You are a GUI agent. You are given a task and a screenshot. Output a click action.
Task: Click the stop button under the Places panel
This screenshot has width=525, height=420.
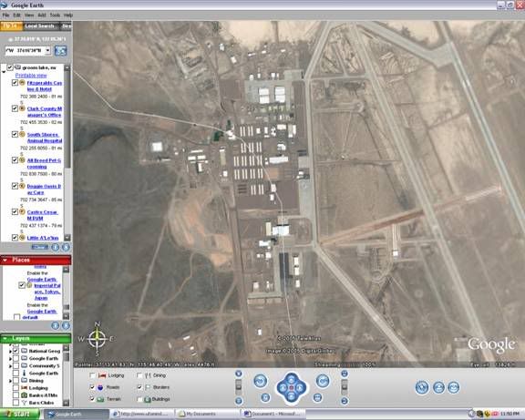coord(66,325)
